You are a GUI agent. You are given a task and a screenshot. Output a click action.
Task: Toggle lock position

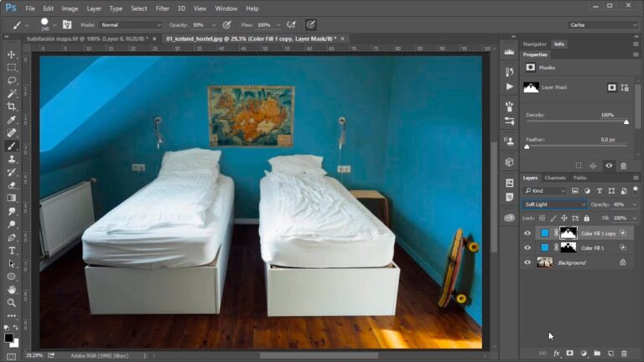click(564, 218)
